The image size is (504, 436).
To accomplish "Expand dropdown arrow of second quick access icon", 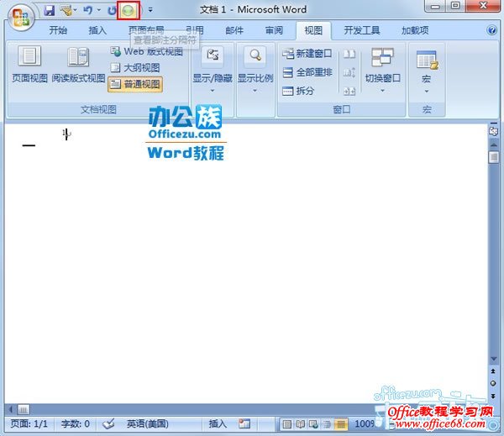I will point(75,10).
